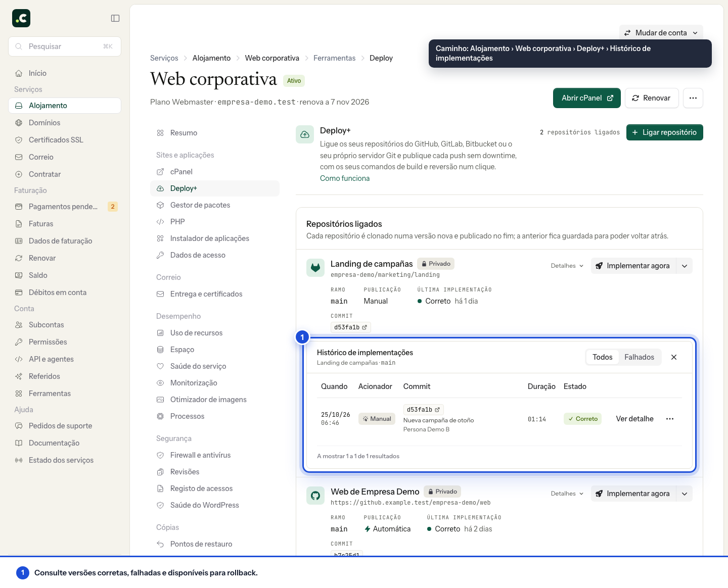Click Implementar agora for Web de Empresa Demo
Screen dimensions: 728x588
click(x=633, y=494)
